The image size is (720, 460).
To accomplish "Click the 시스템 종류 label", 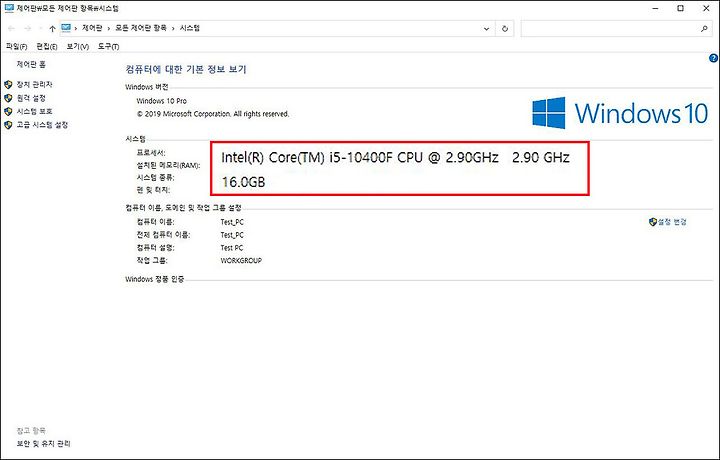I will pos(155,177).
